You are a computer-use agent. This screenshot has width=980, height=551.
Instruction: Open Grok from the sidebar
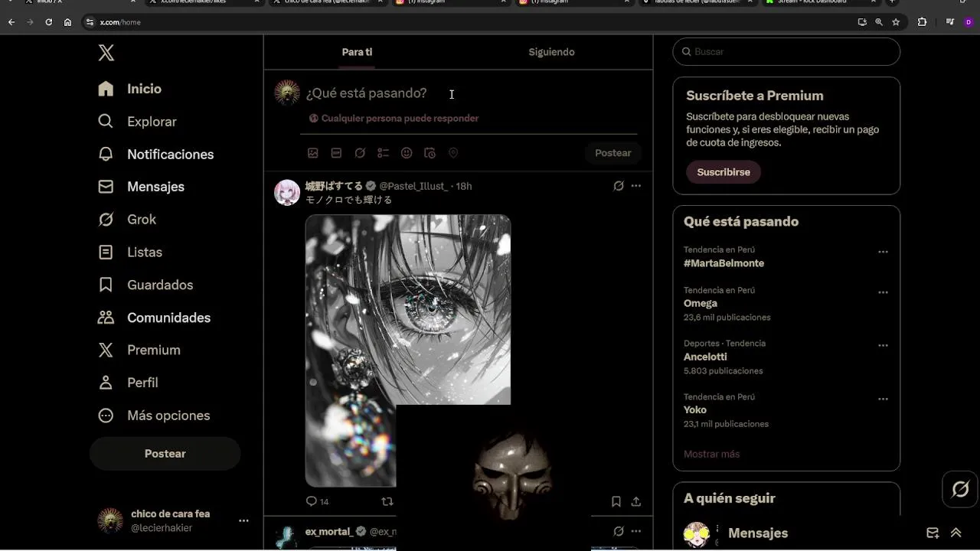[127, 220]
